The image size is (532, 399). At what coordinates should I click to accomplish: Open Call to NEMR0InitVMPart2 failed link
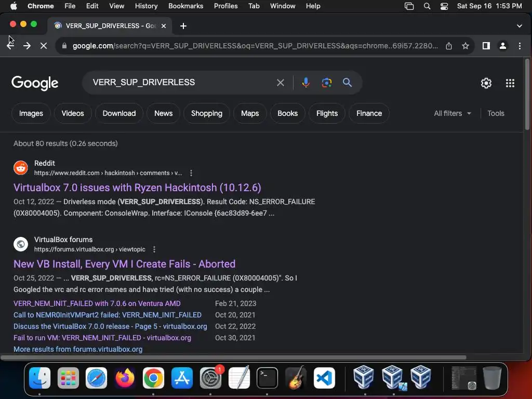pos(107,315)
